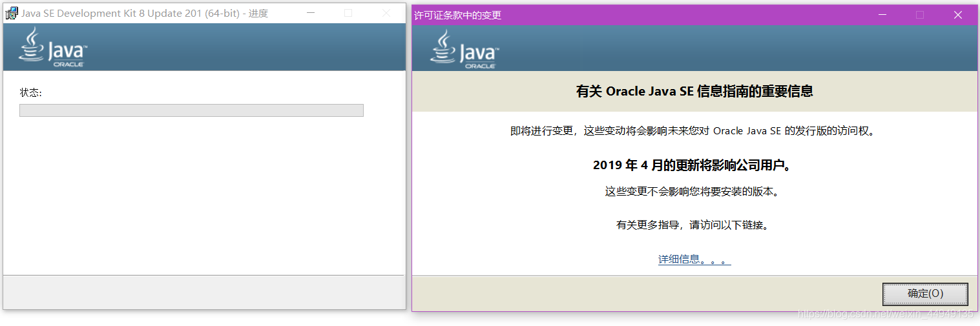Click the text 2019 年 4 月的更新将影响公司用户。
The width and height of the screenshot is (980, 326).
click(x=692, y=165)
